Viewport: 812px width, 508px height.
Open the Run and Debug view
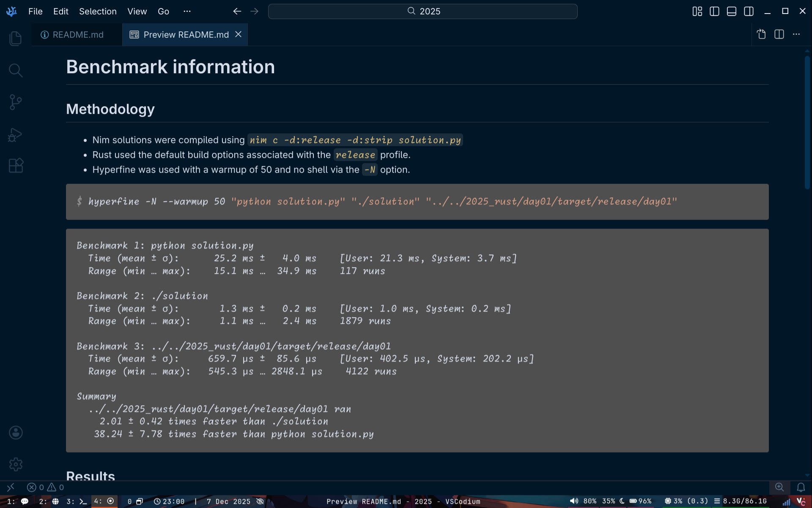pyautogui.click(x=16, y=135)
